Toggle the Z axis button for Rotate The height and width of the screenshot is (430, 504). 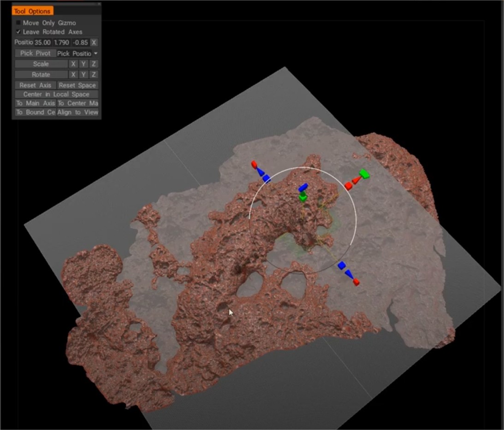tap(94, 75)
